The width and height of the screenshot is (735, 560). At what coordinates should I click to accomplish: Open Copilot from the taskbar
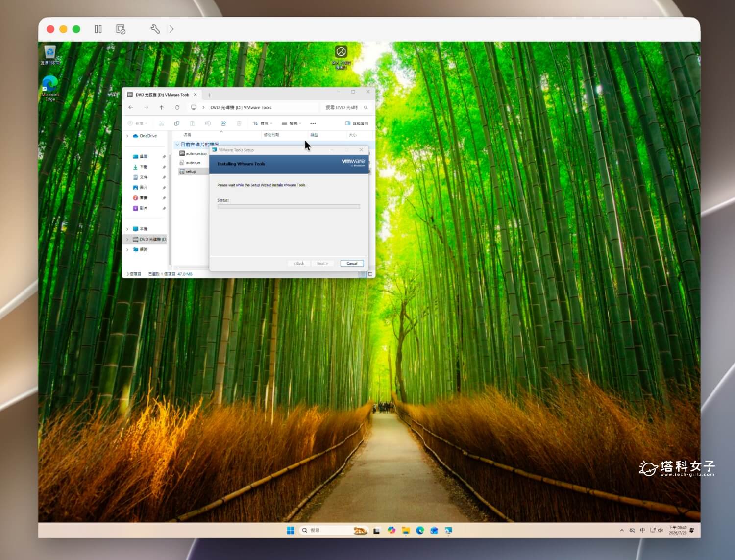coord(391,531)
